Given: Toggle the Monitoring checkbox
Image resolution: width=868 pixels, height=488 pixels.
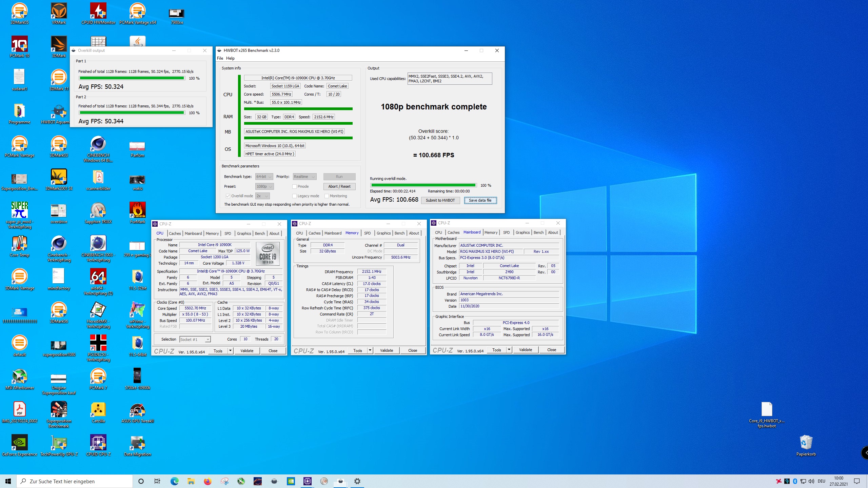Looking at the screenshot, I should [x=327, y=196].
